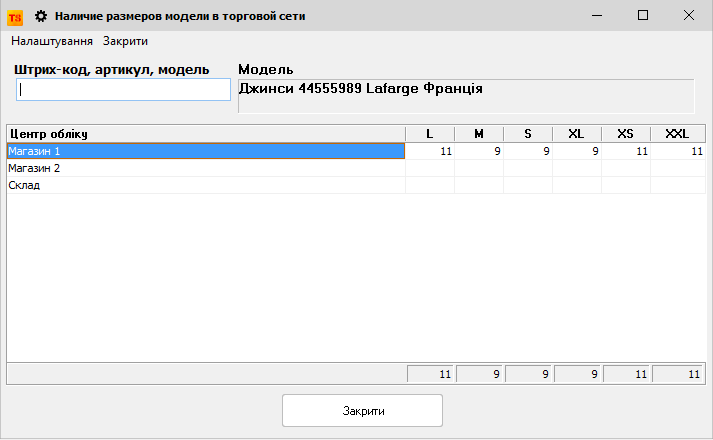Click the Закрити menu item

[x=125, y=41]
